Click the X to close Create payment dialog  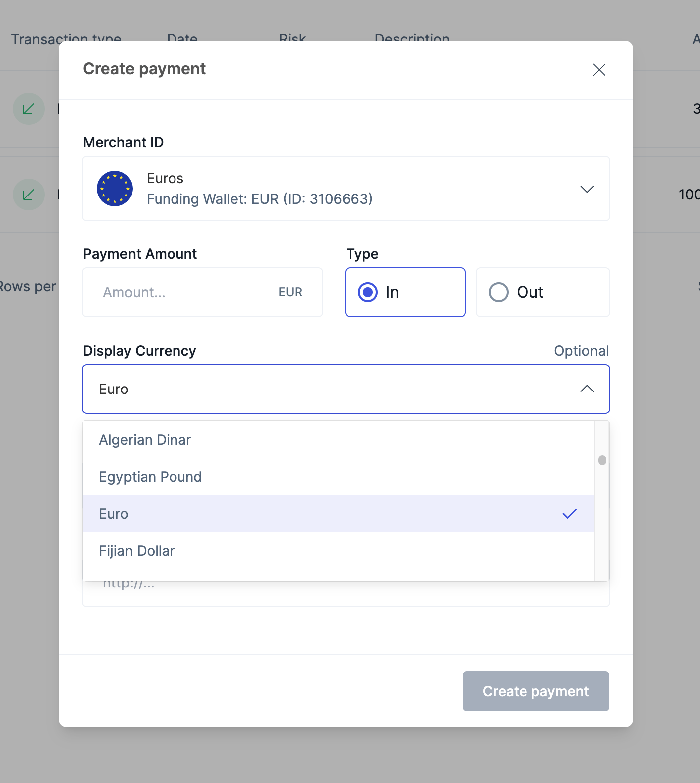(599, 70)
